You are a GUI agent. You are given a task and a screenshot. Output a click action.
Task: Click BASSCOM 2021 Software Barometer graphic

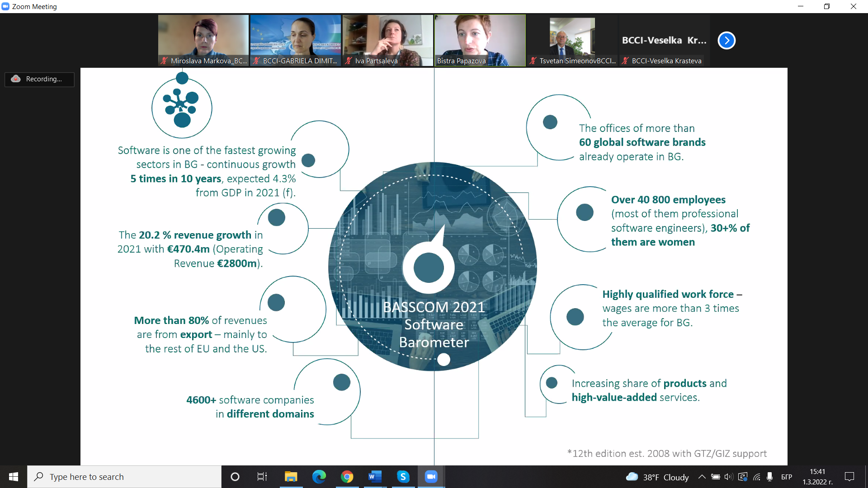433,267
